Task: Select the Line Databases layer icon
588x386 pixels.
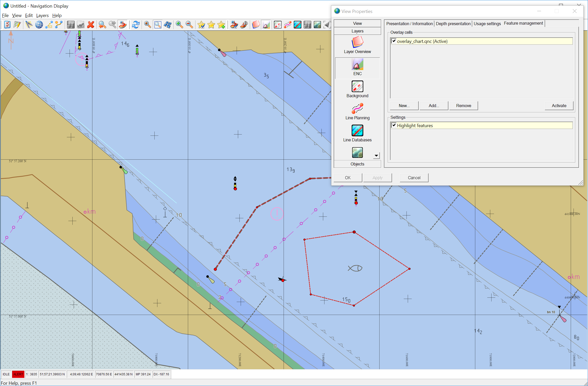Action: point(357,131)
